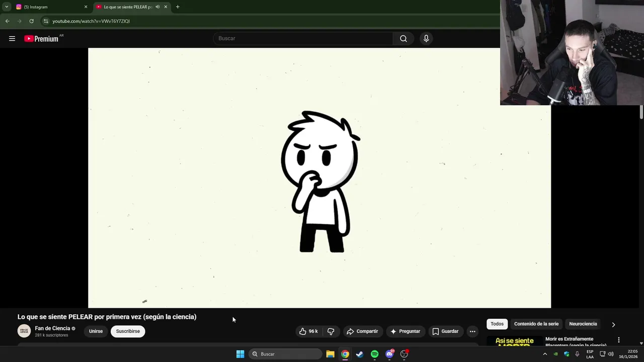
Task: Open Fan de Ciencia channel avatar
Action: click(x=24, y=331)
